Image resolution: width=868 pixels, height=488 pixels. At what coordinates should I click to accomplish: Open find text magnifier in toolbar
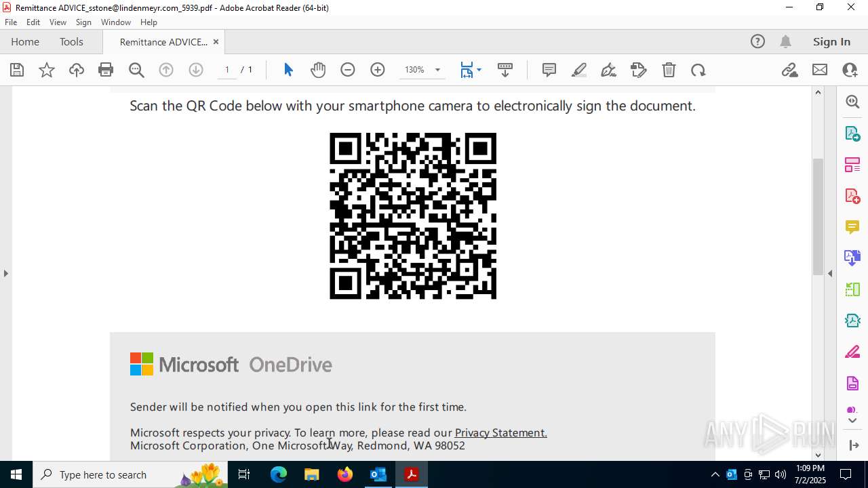pos(136,70)
